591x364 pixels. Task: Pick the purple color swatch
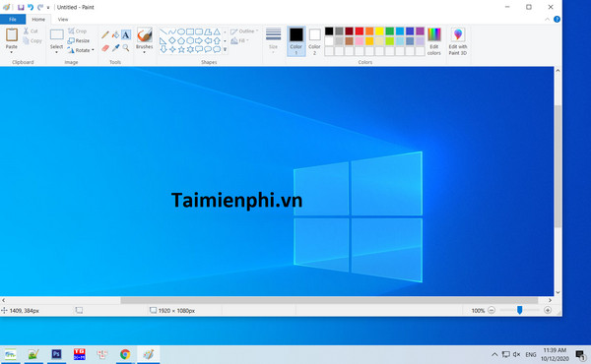(420, 31)
